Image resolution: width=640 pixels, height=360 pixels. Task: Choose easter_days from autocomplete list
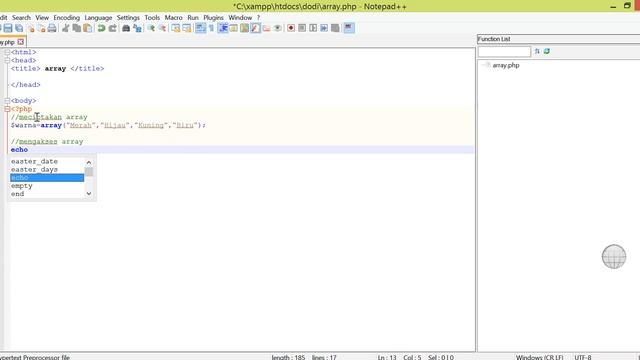tap(47, 170)
